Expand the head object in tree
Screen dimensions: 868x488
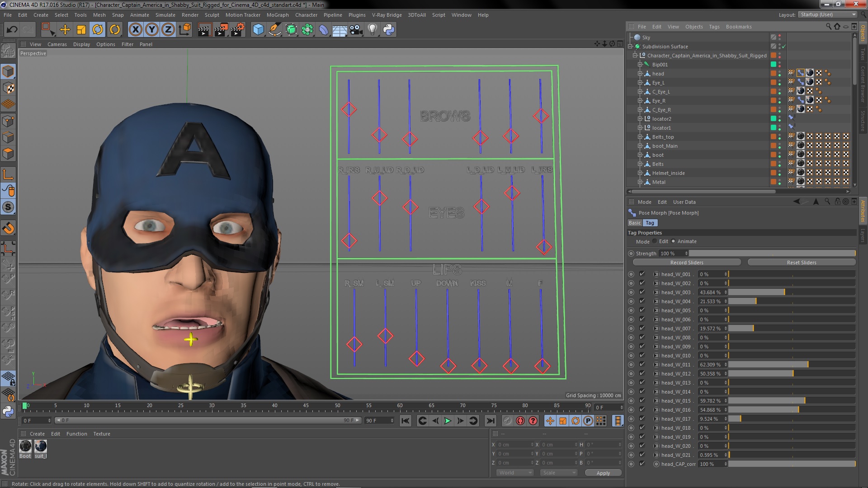tap(640, 74)
